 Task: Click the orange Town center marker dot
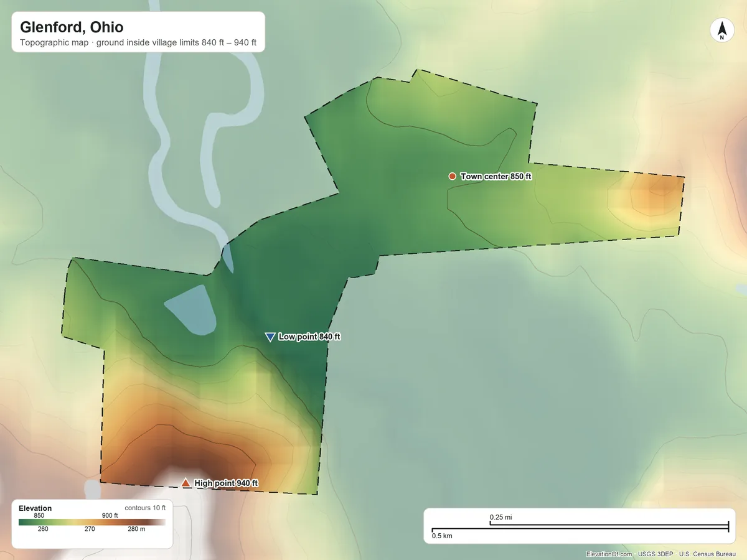pyautogui.click(x=453, y=176)
